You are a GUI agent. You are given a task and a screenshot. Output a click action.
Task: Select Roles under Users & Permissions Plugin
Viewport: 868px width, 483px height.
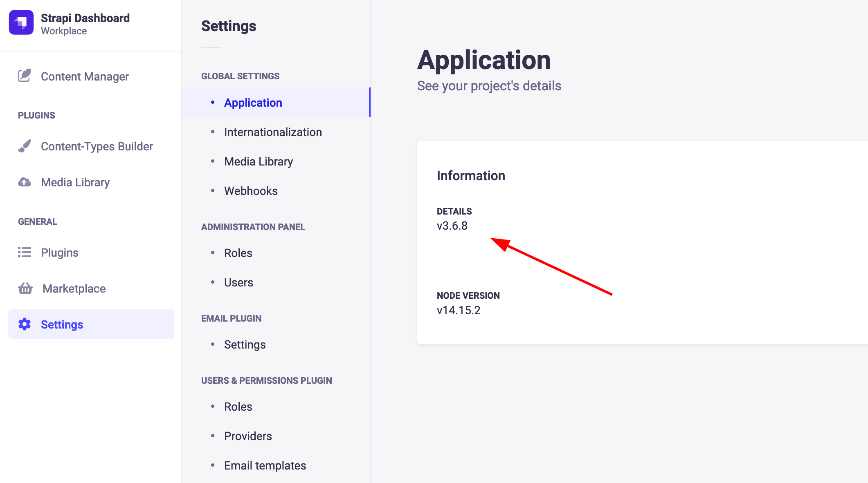pos(238,406)
